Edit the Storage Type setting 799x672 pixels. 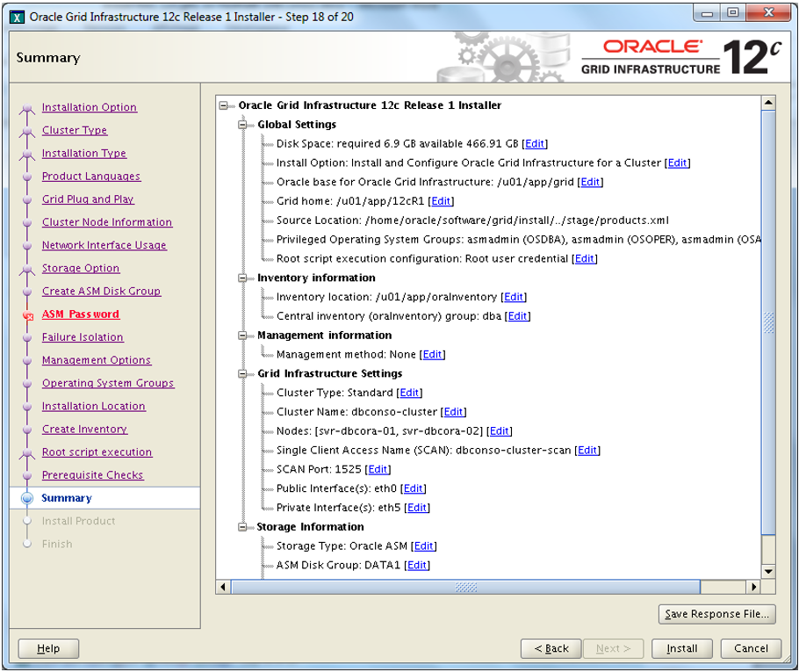pos(424,546)
